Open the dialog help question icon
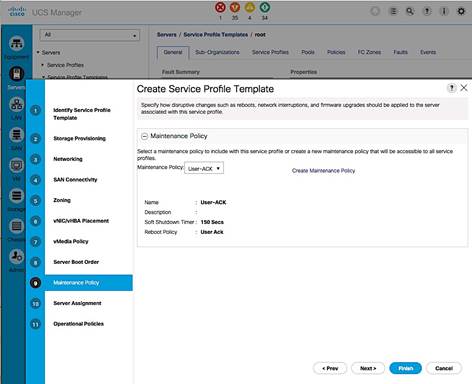 451,88
